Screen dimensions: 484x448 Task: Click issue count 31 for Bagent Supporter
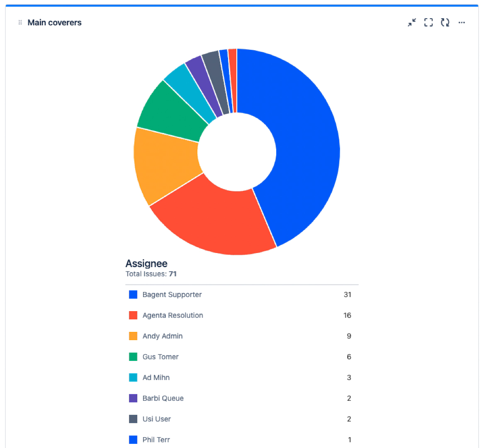click(x=347, y=295)
